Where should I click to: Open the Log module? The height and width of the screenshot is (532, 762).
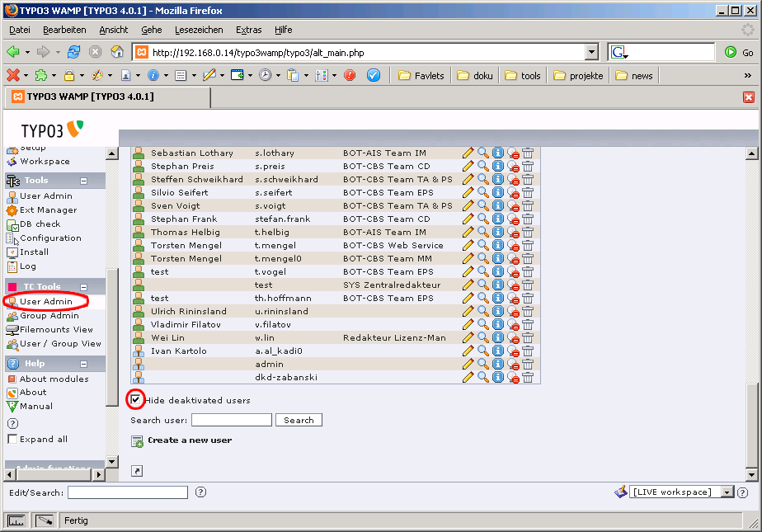[22, 266]
